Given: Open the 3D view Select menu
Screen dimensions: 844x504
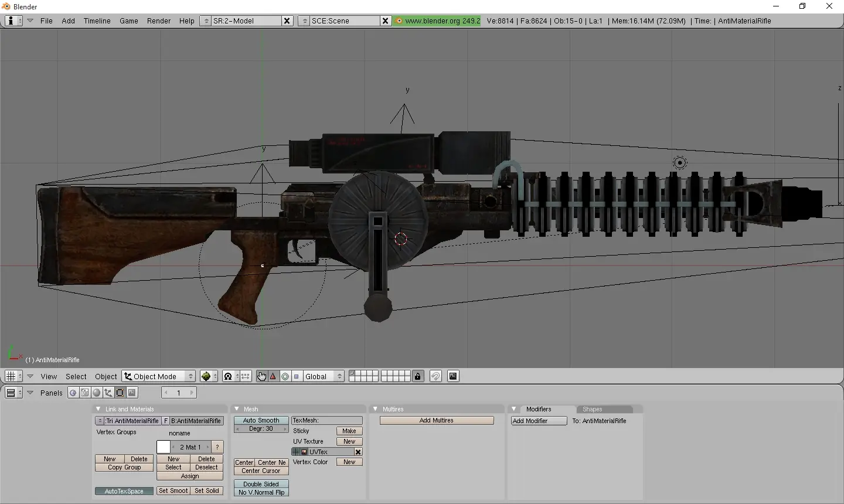Looking at the screenshot, I should pyautogui.click(x=76, y=376).
